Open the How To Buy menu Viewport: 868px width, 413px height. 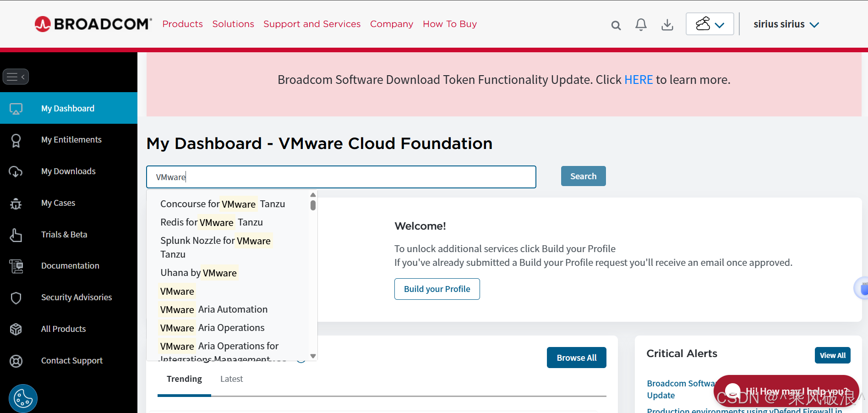(450, 24)
